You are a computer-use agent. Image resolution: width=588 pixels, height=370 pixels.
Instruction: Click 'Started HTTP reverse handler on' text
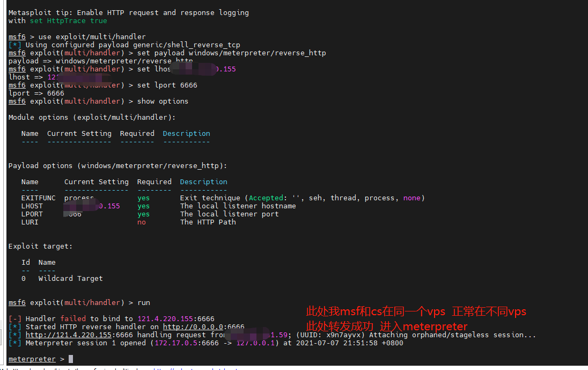pyautogui.click(x=92, y=327)
